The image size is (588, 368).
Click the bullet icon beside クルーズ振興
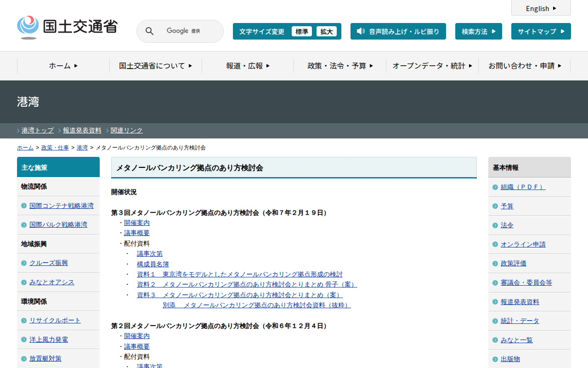(24, 263)
